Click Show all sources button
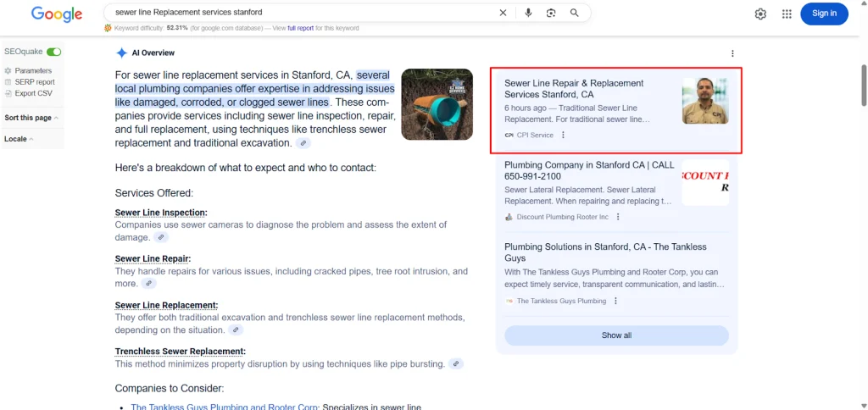The image size is (868, 410). coord(616,335)
